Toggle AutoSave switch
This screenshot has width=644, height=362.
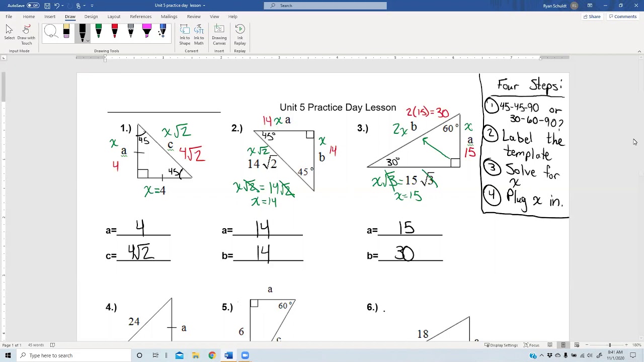(33, 6)
